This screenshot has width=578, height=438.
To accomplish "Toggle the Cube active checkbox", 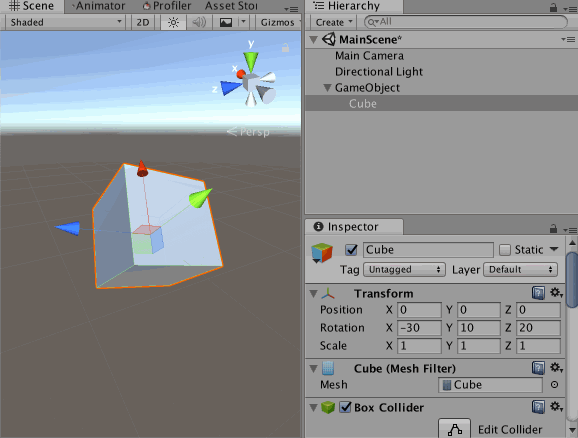I will point(351,250).
